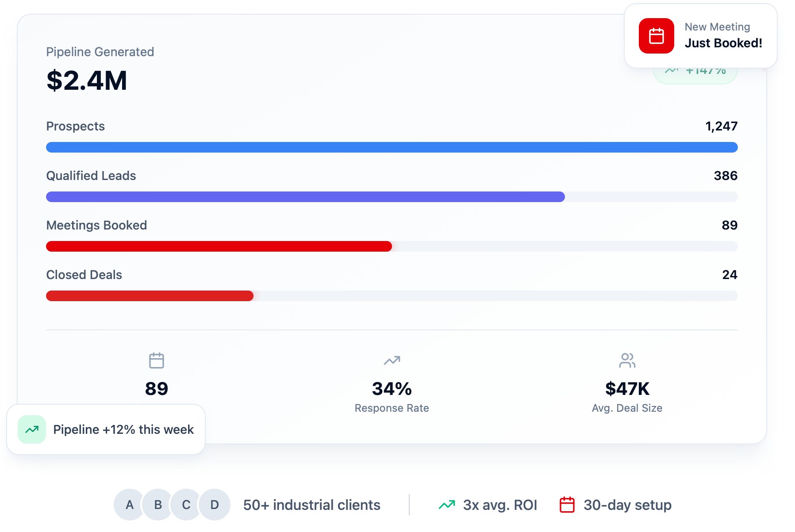795x532 pixels.
Task: Click avatar A in the client group
Action: click(129, 504)
